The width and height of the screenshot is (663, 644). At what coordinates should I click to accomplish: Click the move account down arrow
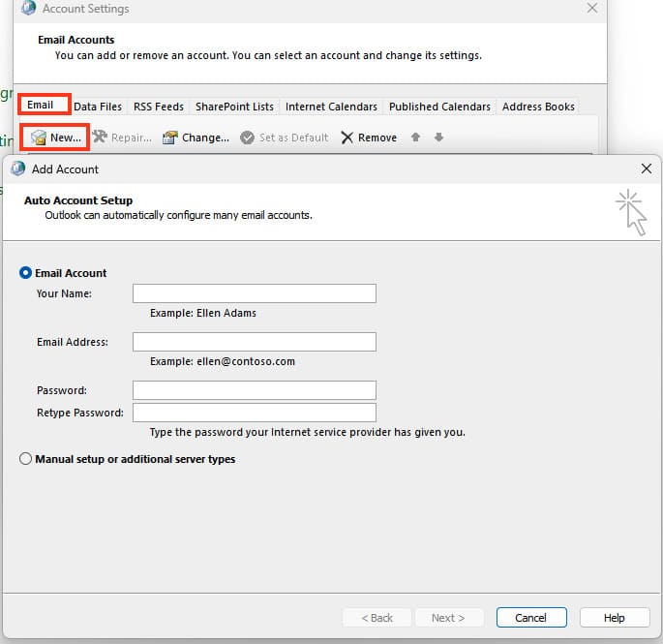(x=438, y=138)
